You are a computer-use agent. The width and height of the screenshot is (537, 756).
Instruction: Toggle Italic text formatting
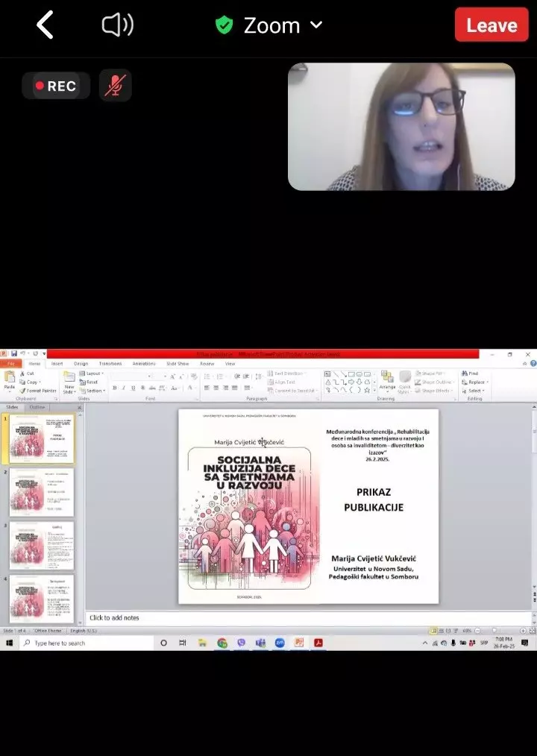(x=124, y=388)
